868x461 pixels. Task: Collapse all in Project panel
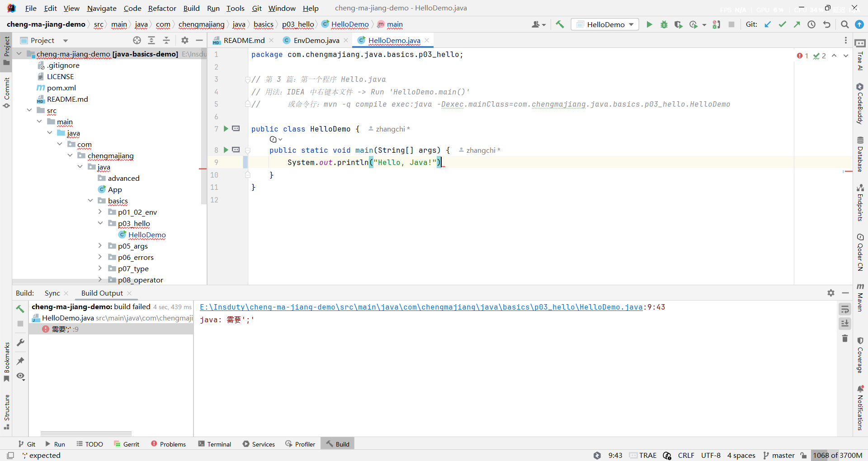click(x=166, y=40)
